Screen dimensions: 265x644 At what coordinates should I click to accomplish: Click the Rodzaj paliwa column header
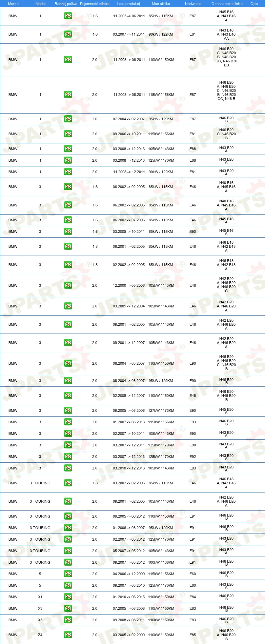pyautogui.click(x=66, y=4)
